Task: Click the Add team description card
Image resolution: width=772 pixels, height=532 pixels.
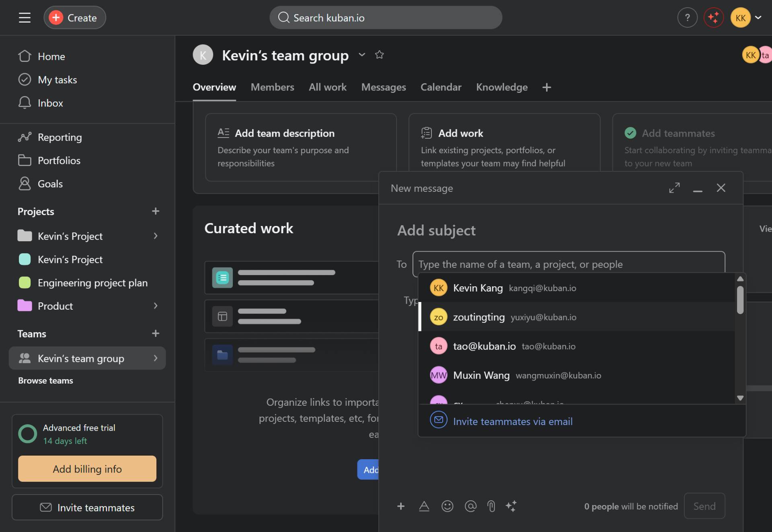Action: pos(301,147)
